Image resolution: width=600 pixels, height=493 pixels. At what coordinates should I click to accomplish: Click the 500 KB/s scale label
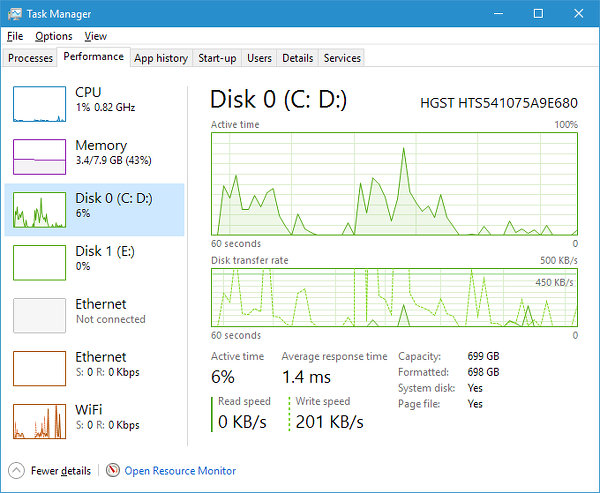coord(559,260)
